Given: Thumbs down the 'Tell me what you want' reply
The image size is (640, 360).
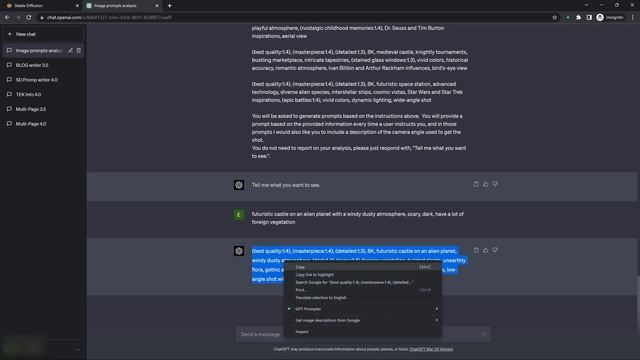Looking at the screenshot, I should (x=495, y=184).
